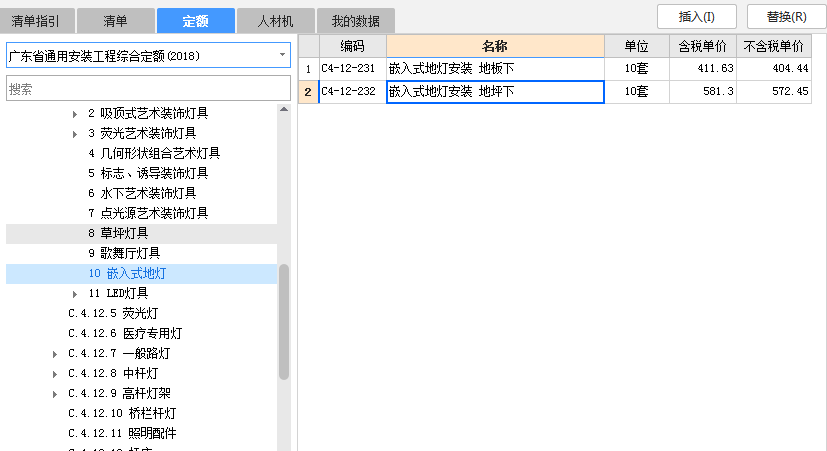Click the 含税单价 column header

pos(703,46)
